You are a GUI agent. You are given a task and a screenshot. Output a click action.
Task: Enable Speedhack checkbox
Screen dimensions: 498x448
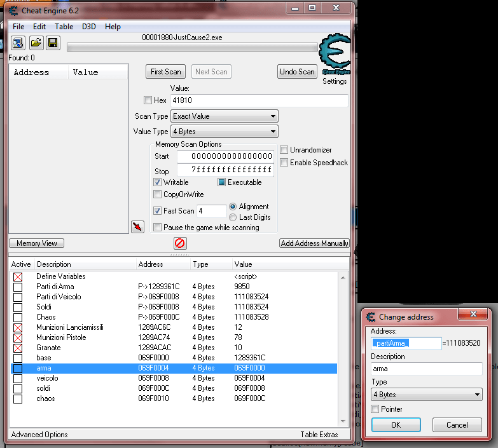pyautogui.click(x=284, y=163)
